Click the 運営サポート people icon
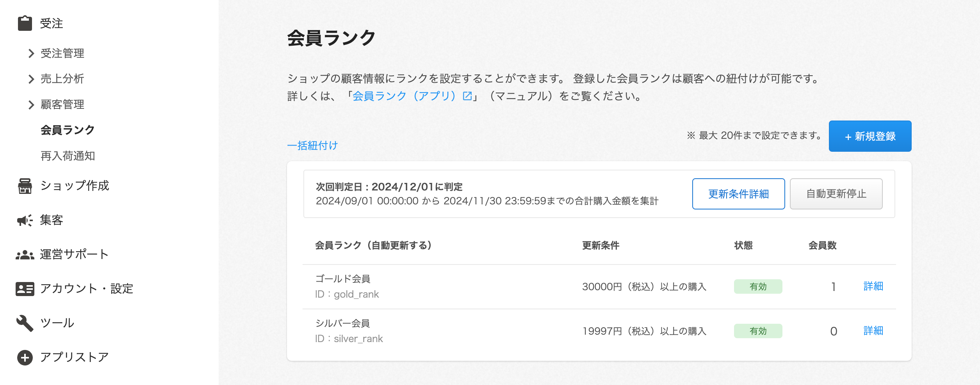 25,255
